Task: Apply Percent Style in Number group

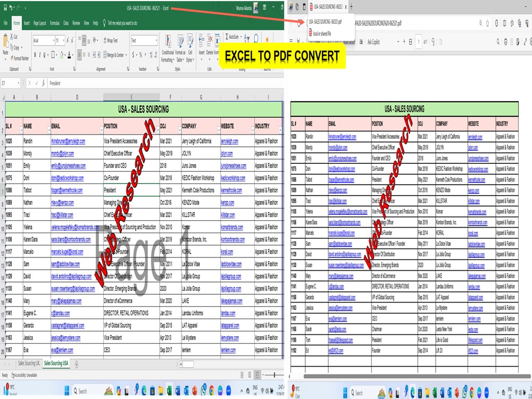Action: pos(140,55)
